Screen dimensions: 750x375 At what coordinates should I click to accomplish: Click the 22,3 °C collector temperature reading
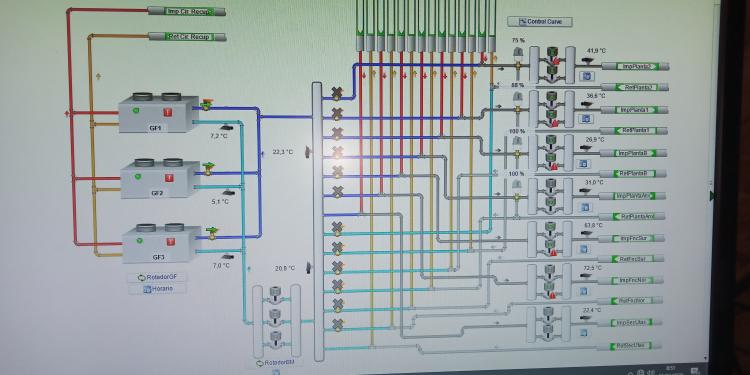click(283, 152)
